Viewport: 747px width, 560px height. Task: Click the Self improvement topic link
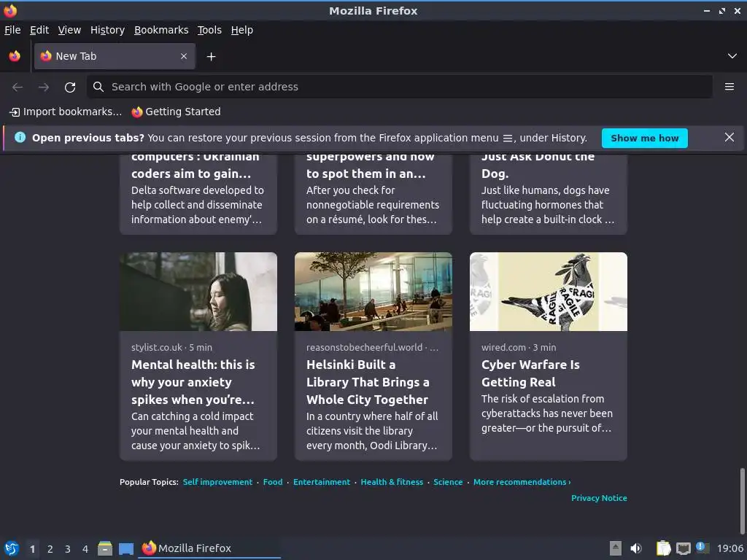point(217,482)
